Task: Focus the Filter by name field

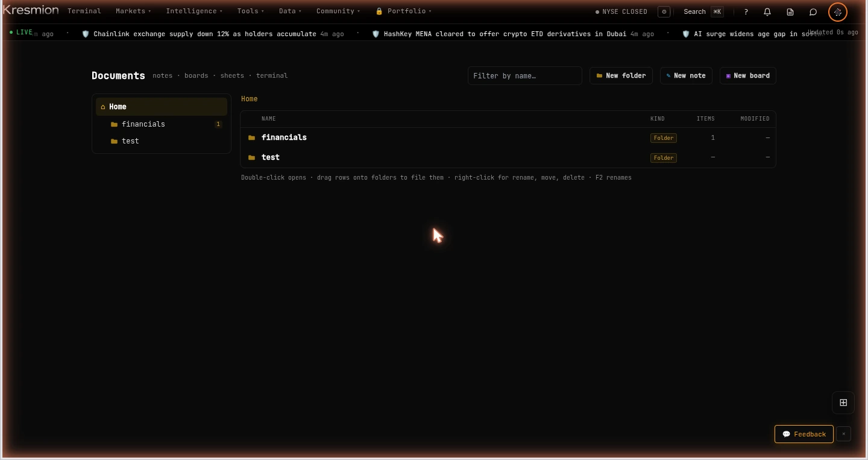Action: pos(525,75)
